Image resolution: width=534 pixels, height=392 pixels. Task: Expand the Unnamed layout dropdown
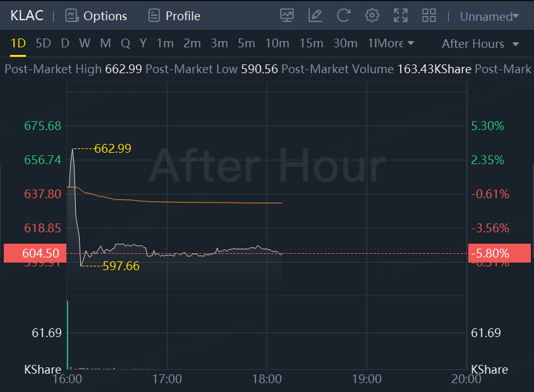tap(489, 16)
